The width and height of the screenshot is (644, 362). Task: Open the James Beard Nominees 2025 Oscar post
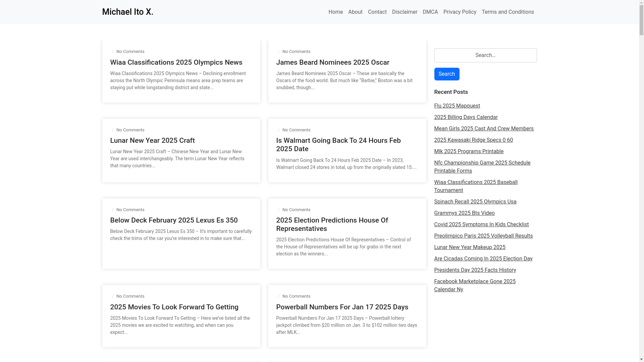tap(332, 62)
